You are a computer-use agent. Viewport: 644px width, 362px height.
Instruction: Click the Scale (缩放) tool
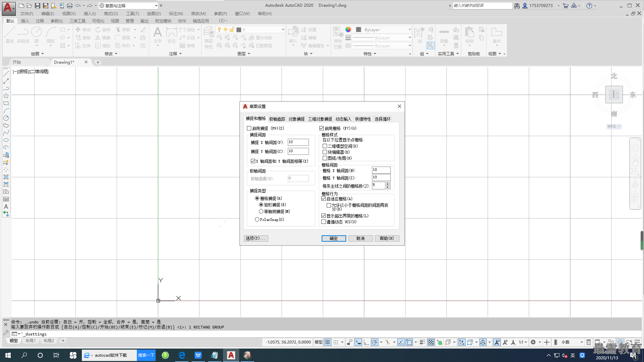[103, 46]
